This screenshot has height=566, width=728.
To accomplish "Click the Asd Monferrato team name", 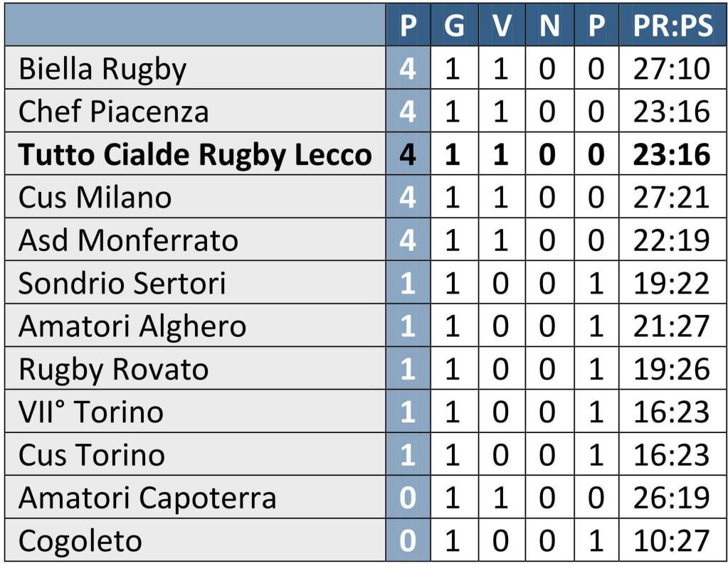I will pos(128,240).
